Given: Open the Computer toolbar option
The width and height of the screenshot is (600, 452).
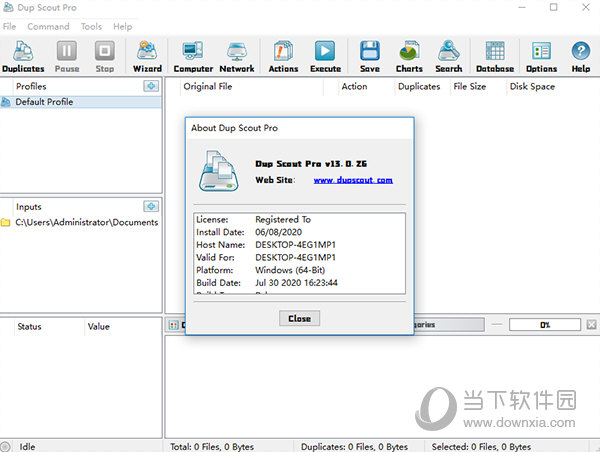Looking at the screenshot, I should click(193, 56).
